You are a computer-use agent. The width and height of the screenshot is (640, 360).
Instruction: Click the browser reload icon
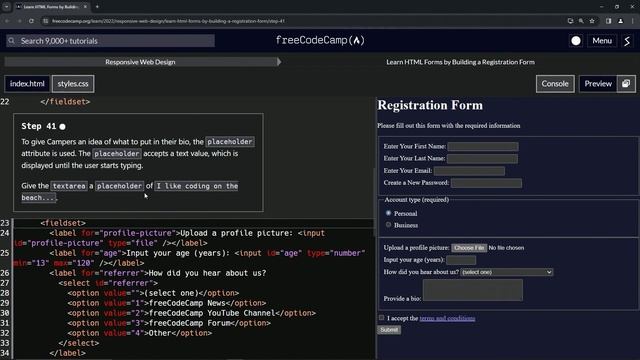[31, 21]
